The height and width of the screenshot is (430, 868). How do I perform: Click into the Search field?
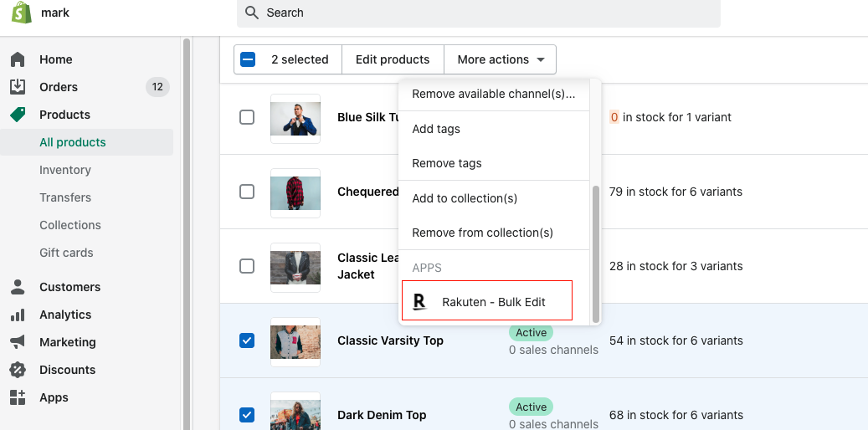[479, 13]
